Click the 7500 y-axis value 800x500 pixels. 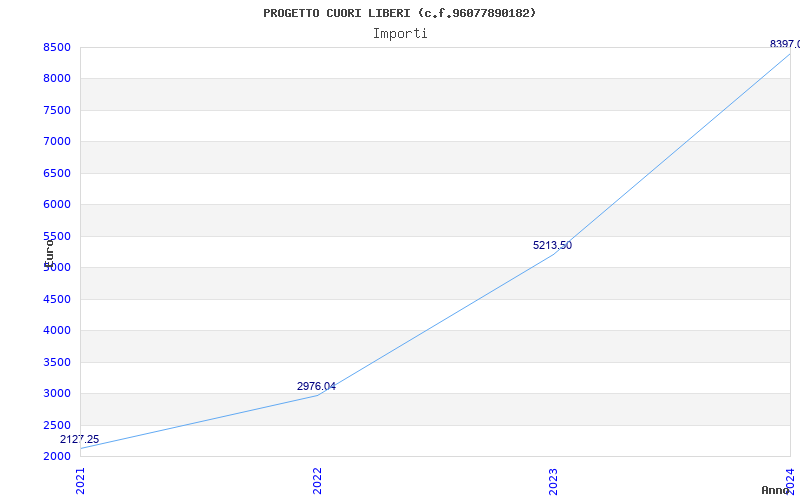tap(56, 110)
